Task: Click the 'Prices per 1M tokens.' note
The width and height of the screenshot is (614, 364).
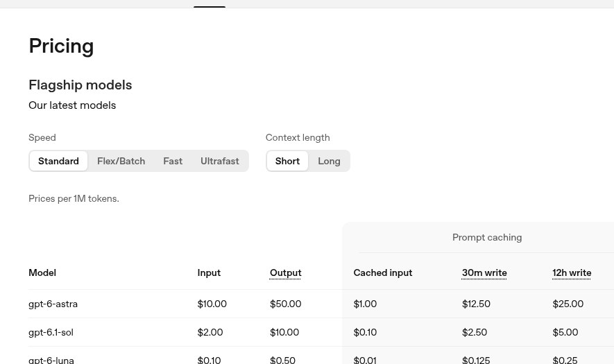Action: click(x=74, y=198)
